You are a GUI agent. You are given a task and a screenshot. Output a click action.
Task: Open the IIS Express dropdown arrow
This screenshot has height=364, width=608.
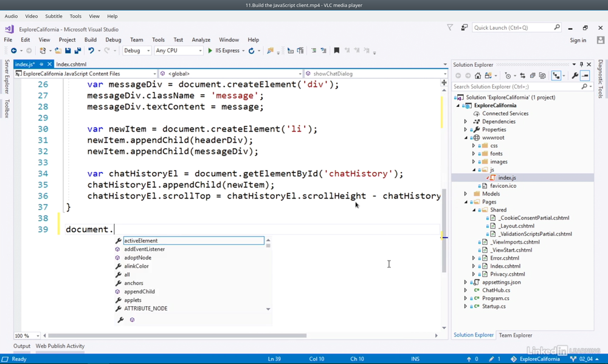coord(243,51)
